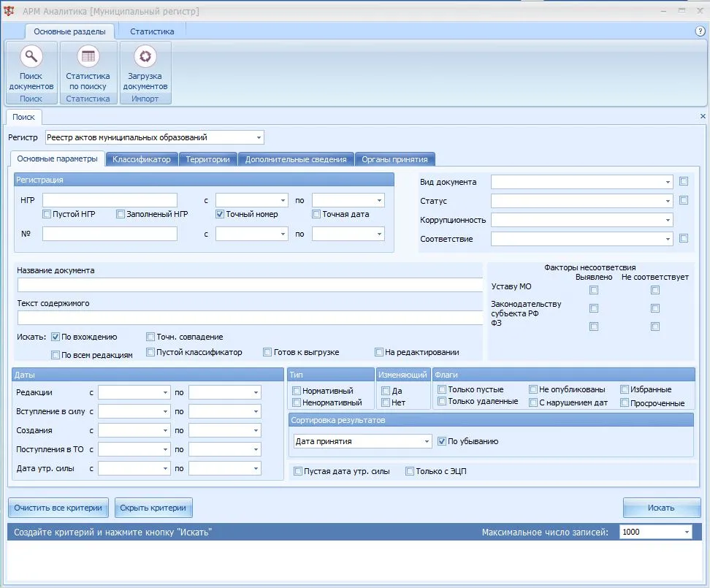Toggle the По убыванию sort checkbox
710x588 pixels.
[x=441, y=441]
